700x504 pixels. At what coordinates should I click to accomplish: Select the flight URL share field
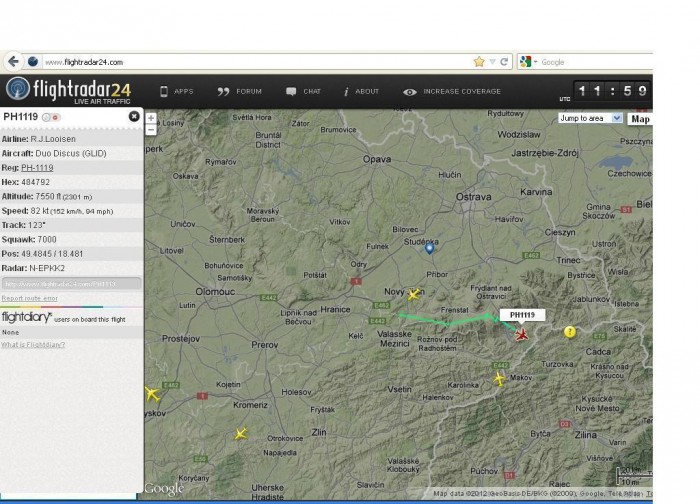71,283
